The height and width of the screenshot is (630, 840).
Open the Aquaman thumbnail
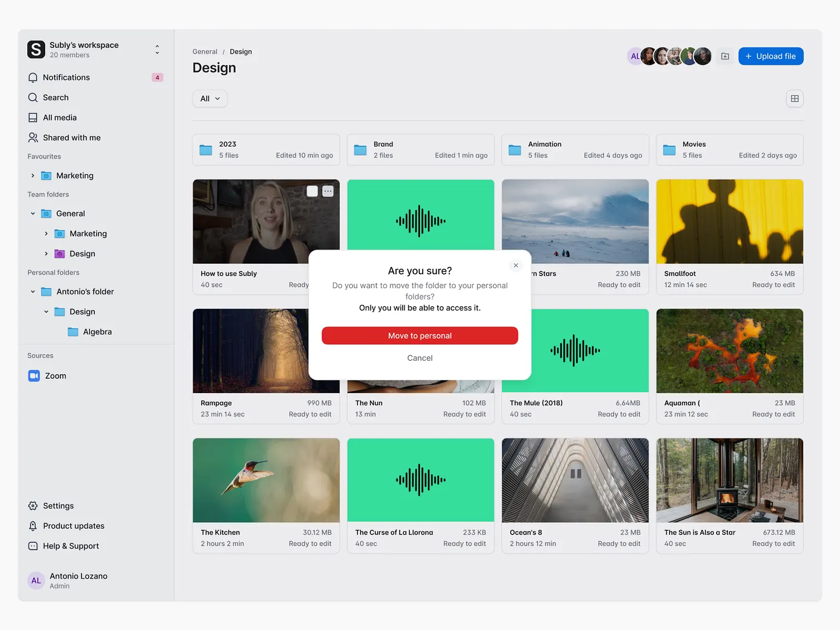730,351
